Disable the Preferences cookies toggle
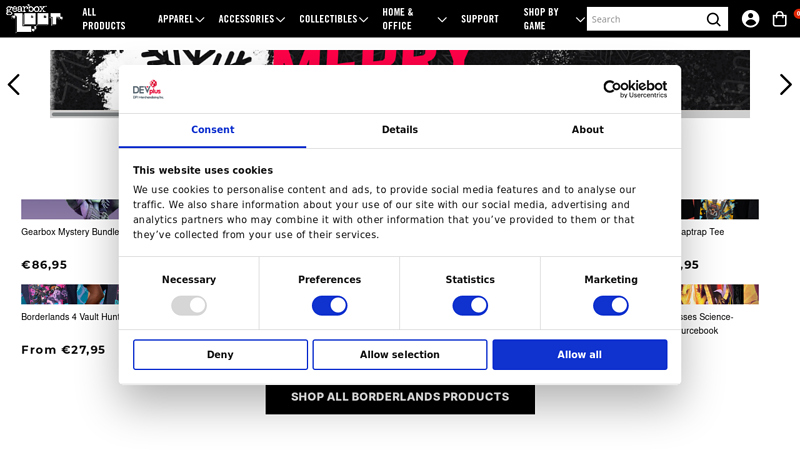 click(x=330, y=306)
